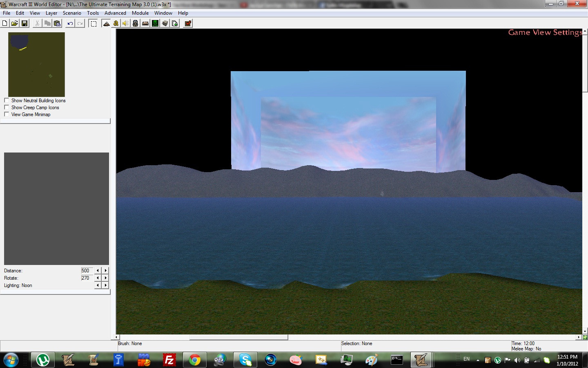The width and height of the screenshot is (588, 368).
Task: Open the File menu
Action: (x=7, y=13)
